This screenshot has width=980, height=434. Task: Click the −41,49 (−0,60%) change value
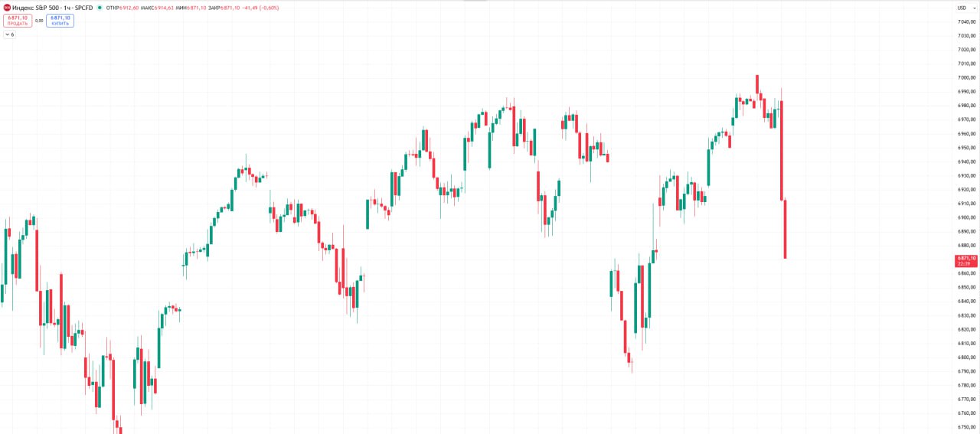click(260, 8)
